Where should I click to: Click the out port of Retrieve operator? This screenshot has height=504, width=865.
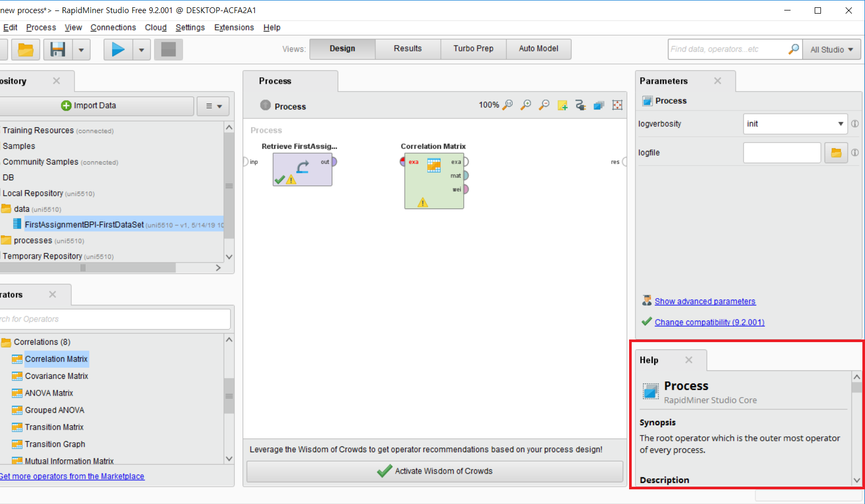coord(334,162)
